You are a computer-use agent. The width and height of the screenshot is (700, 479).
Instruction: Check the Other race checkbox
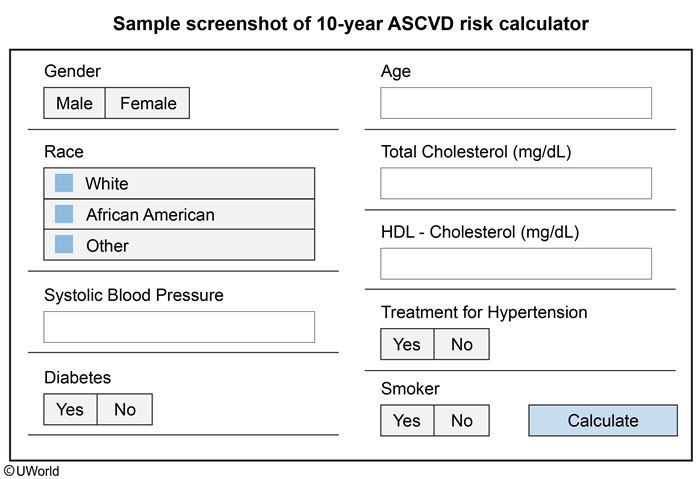point(64,244)
